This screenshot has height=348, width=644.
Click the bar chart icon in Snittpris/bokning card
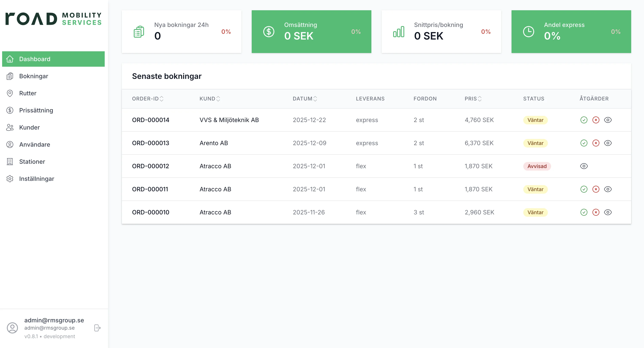[x=398, y=32]
